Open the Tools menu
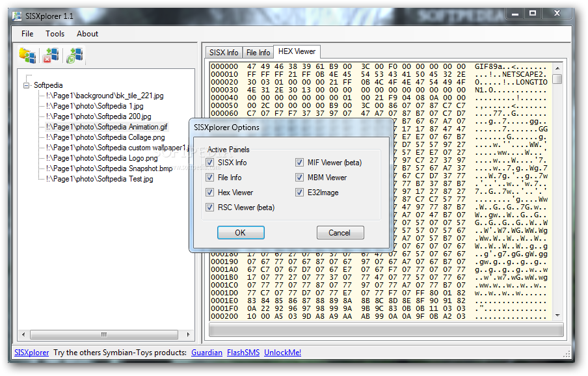This screenshot has height=376, width=588. [55, 34]
